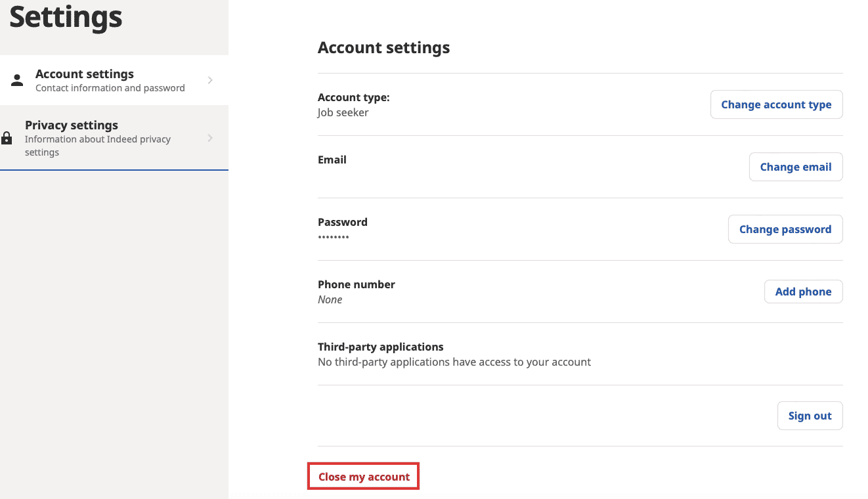Select the Phone number label
The image size is (868, 499).
tap(357, 284)
